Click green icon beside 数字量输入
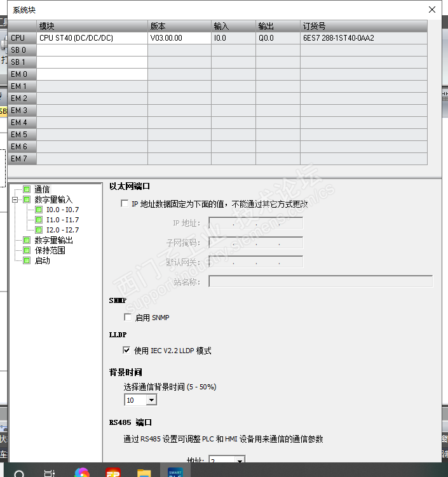 pyautogui.click(x=27, y=199)
